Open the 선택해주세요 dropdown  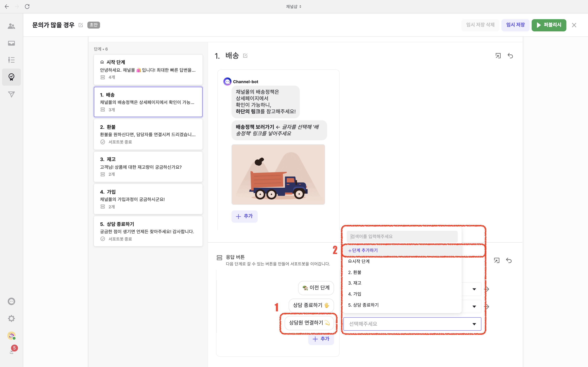point(412,324)
